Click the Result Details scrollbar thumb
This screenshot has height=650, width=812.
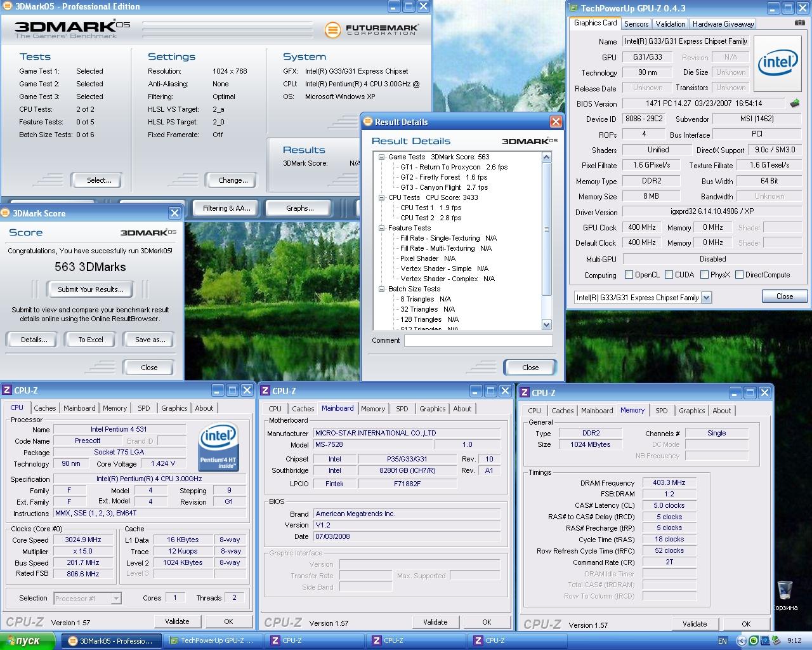(x=547, y=229)
